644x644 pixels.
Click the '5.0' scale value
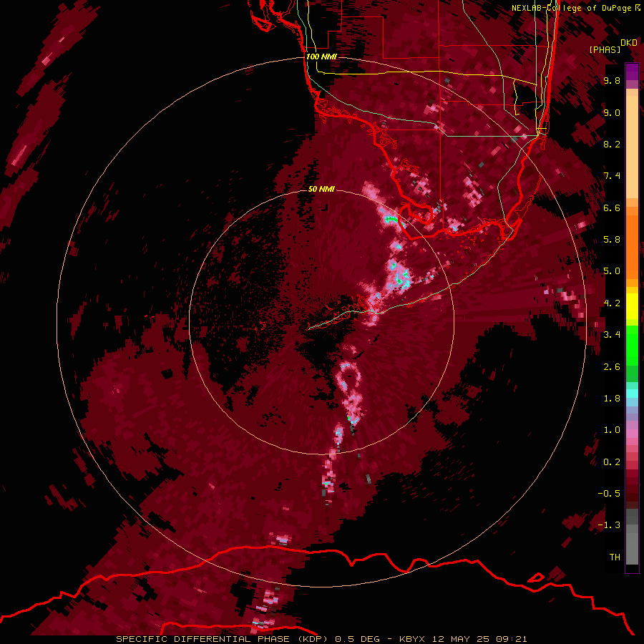coord(612,271)
